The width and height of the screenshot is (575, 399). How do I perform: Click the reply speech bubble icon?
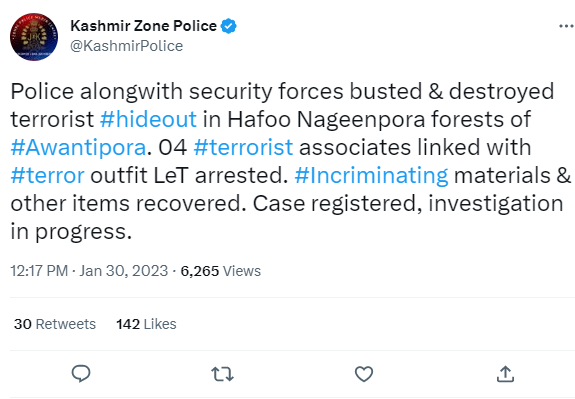click(81, 374)
